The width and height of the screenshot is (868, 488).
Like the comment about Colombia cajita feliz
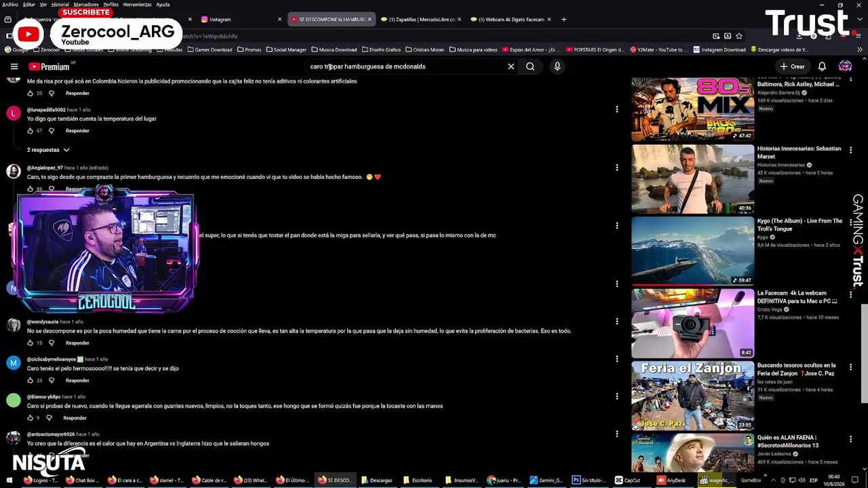(x=30, y=94)
